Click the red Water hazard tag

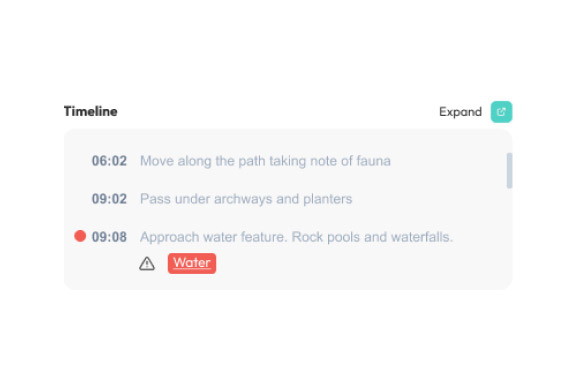click(192, 263)
